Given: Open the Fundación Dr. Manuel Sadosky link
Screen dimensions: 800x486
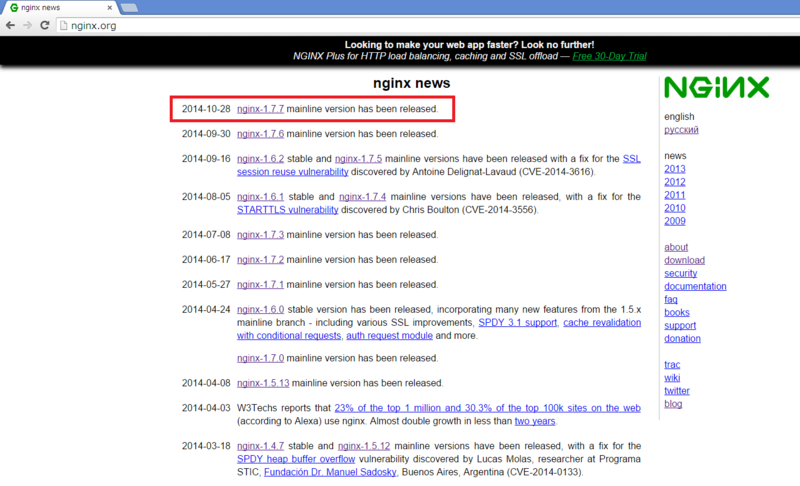Looking at the screenshot, I should 330,472.
